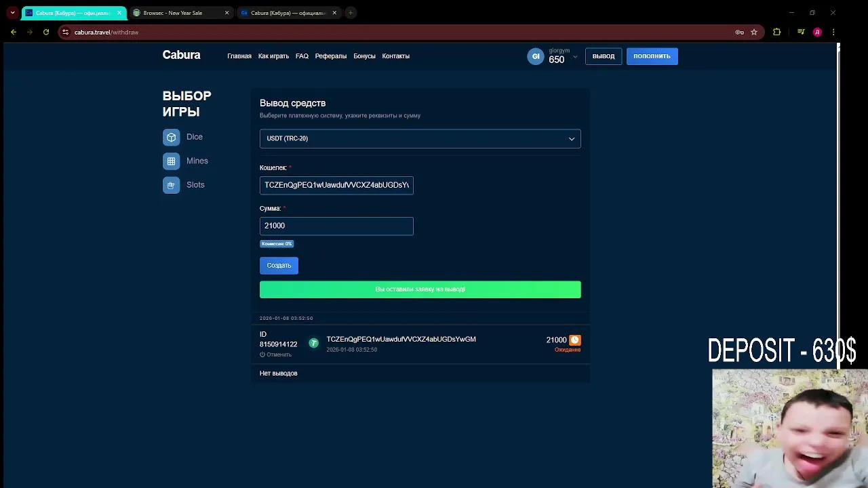Image resolution: width=868 pixels, height=488 pixels.
Task: Click the Пополнить button
Action: pyautogui.click(x=652, y=56)
